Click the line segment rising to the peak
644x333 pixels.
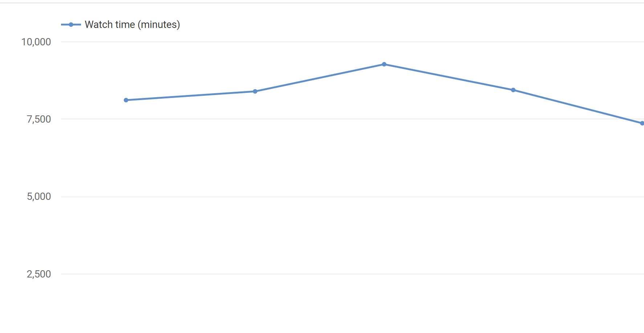[320, 78]
